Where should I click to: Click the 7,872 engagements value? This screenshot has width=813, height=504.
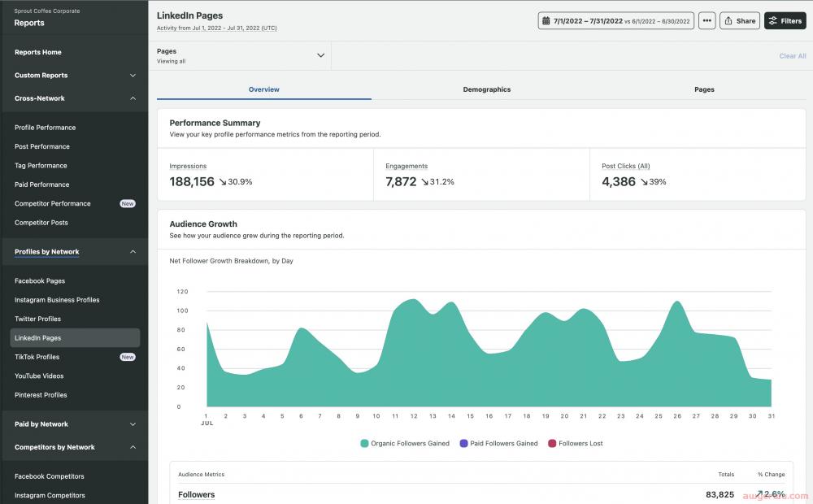point(401,181)
